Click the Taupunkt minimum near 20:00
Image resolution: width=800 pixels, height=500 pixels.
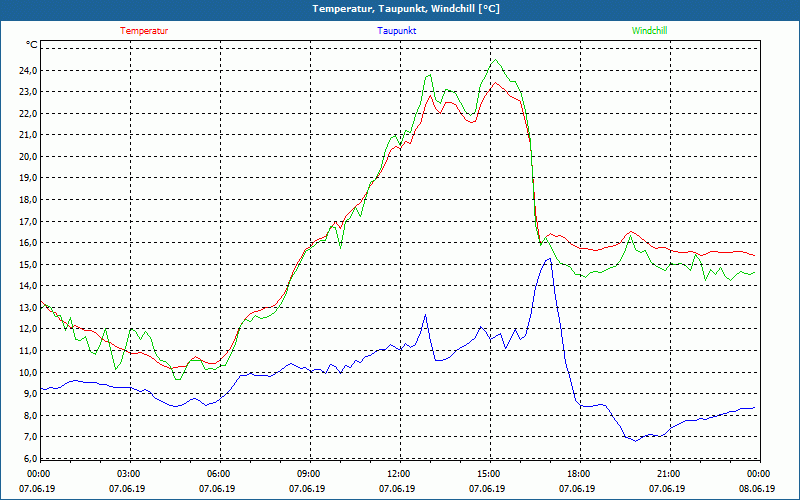pos(635,440)
